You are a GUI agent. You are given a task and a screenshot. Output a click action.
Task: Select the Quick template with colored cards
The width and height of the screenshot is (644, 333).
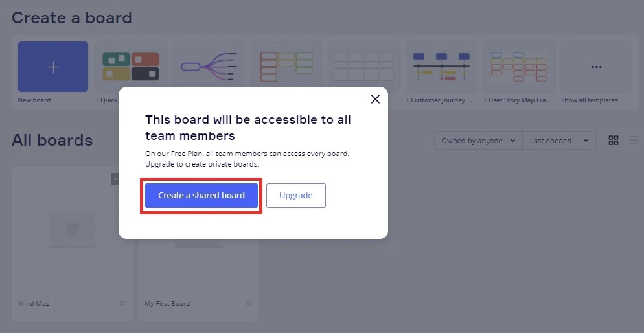coord(131,66)
